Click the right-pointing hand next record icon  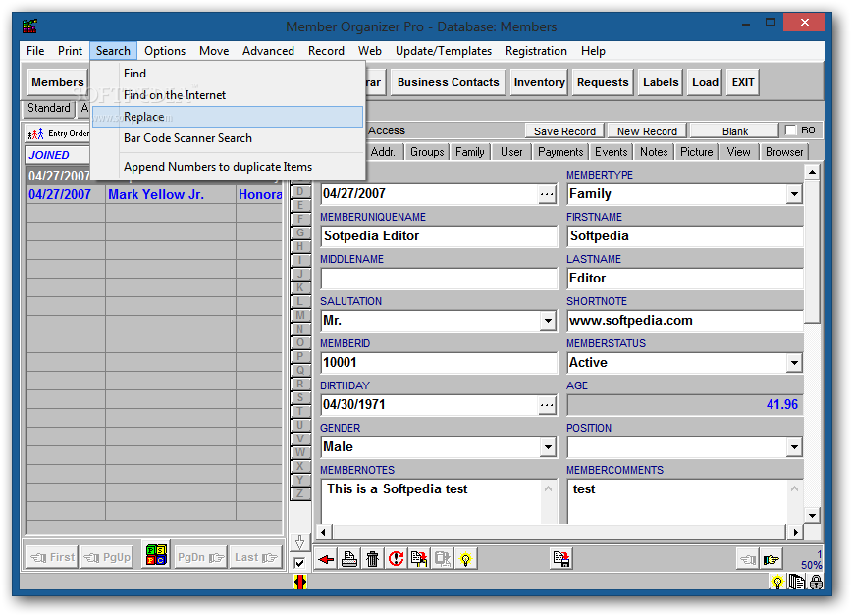tap(772, 559)
